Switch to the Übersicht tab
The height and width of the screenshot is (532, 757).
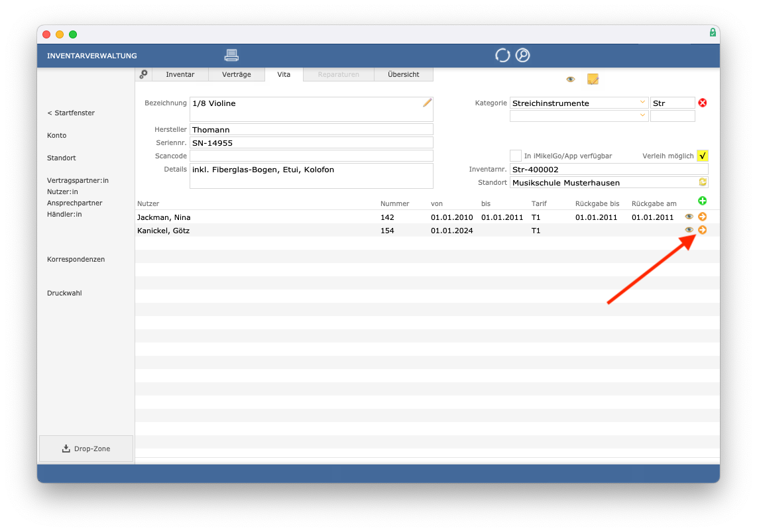coord(404,74)
